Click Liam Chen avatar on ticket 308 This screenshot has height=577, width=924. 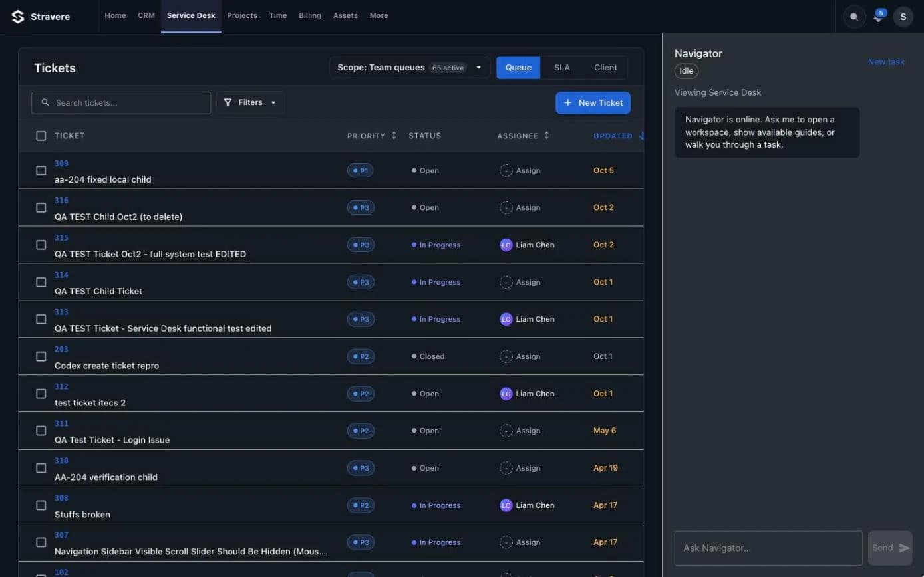pyautogui.click(x=506, y=505)
